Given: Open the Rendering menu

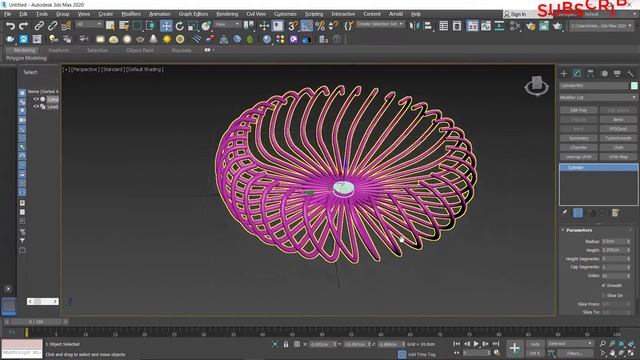Looking at the screenshot, I should point(227,14).
